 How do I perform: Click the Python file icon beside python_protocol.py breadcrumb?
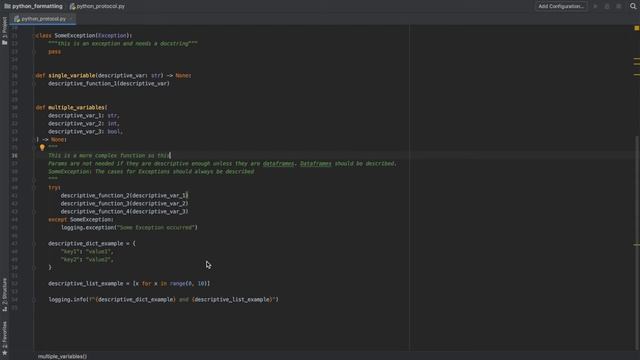73,6
